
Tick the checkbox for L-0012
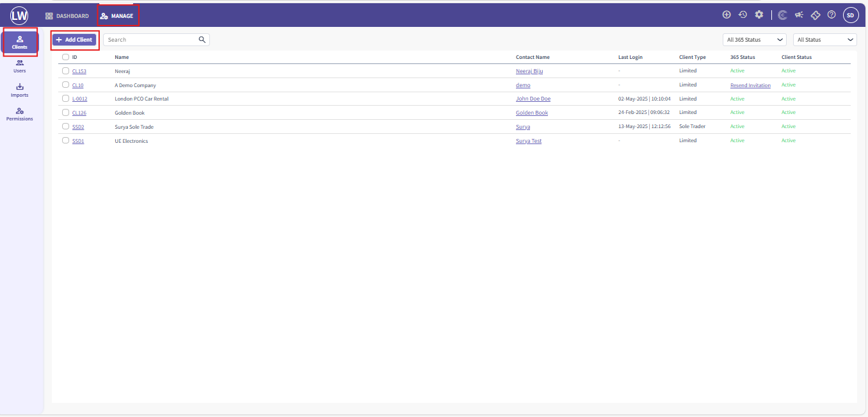click(x=65, y=99)
